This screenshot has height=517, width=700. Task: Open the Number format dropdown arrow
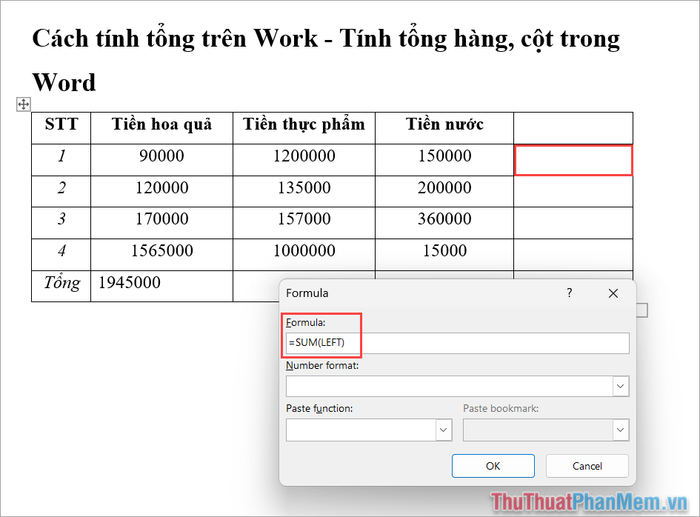620,386
